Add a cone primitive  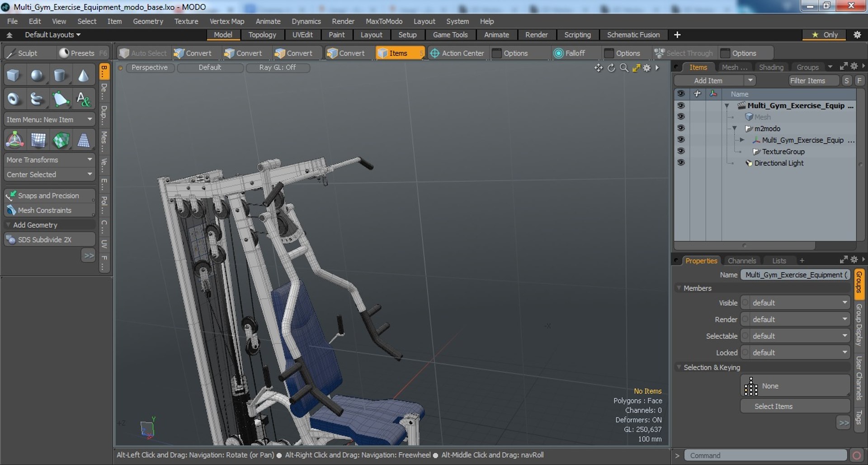pos(83,76)
